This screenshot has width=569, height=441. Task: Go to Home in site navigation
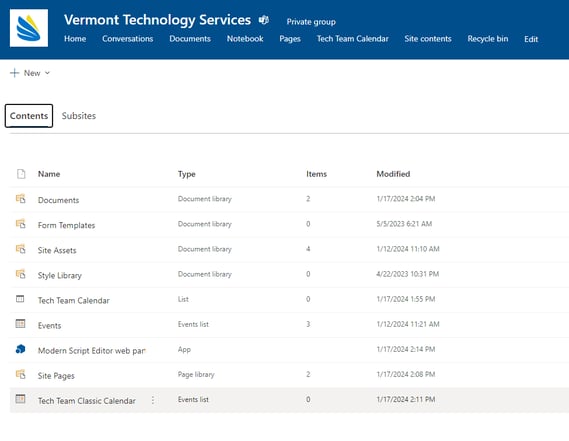click(75, 39)
